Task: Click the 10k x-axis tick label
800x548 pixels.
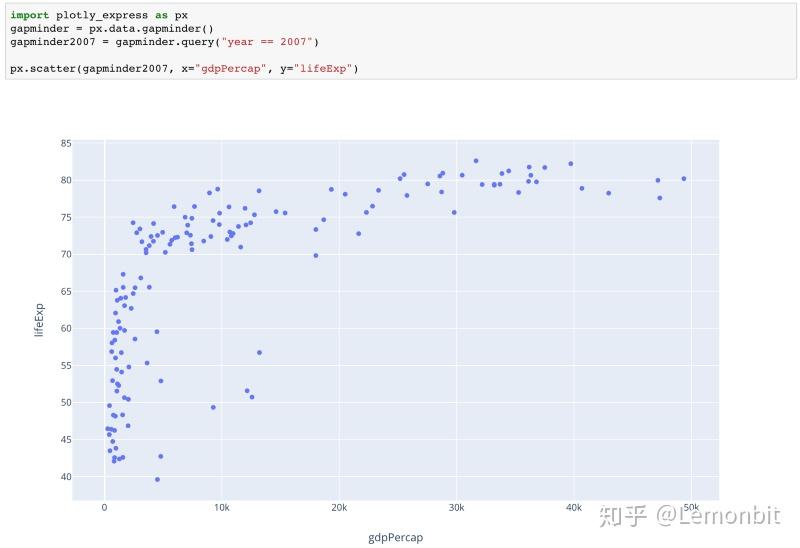Action: tap(221, 508)
